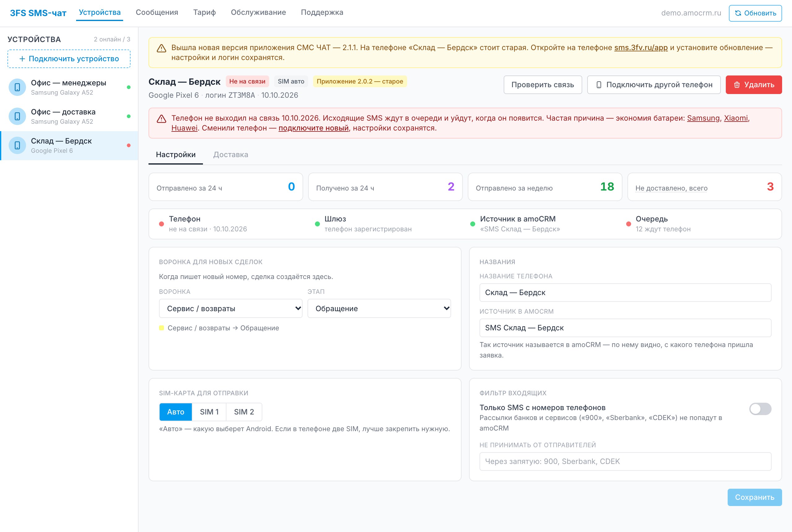Image resolution: width=792 pixels, height=532 pixels.
Task: Choose SIM 2 for sending
Action: click(x=244, y=412)
